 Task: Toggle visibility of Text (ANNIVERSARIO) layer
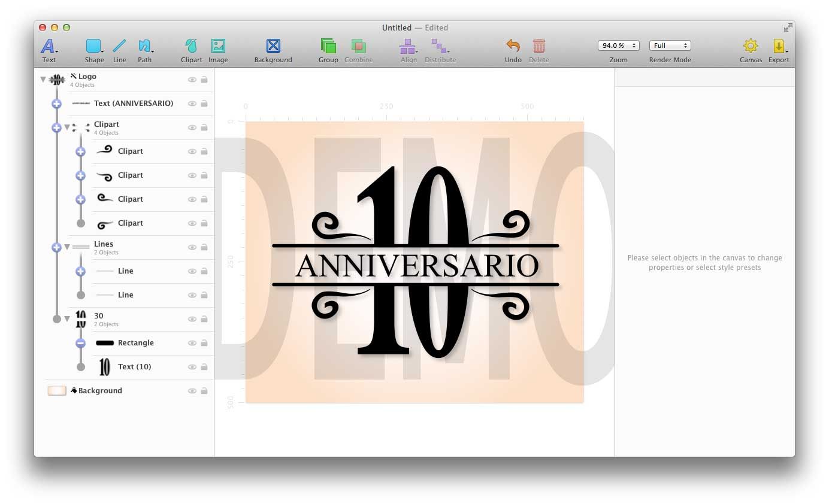pos(192,104)
